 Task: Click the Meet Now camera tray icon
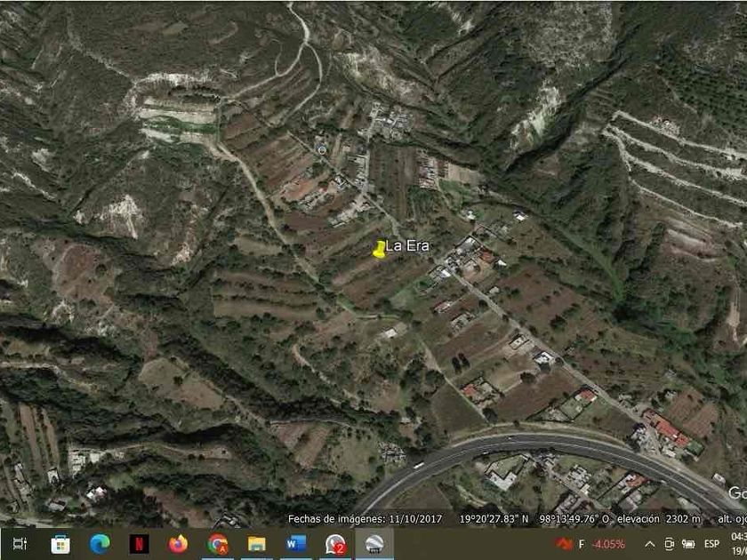(x=669, y=544)
